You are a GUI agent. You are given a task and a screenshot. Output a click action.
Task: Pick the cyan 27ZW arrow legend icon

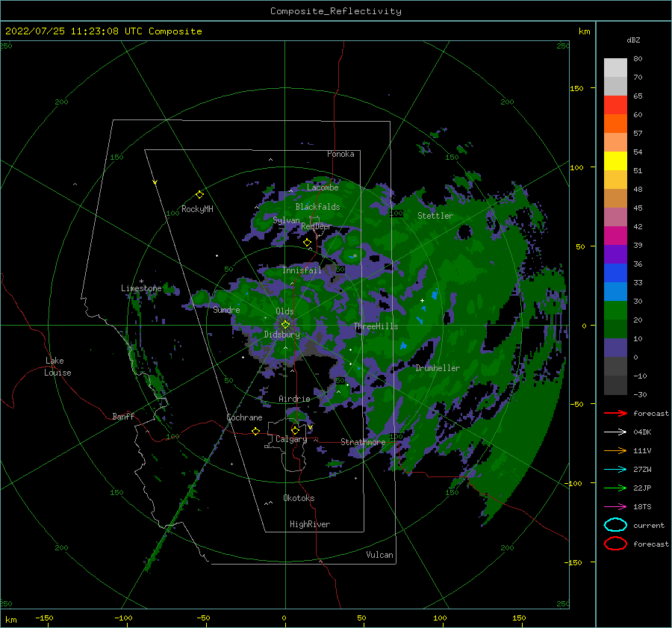tap(615, 470)
